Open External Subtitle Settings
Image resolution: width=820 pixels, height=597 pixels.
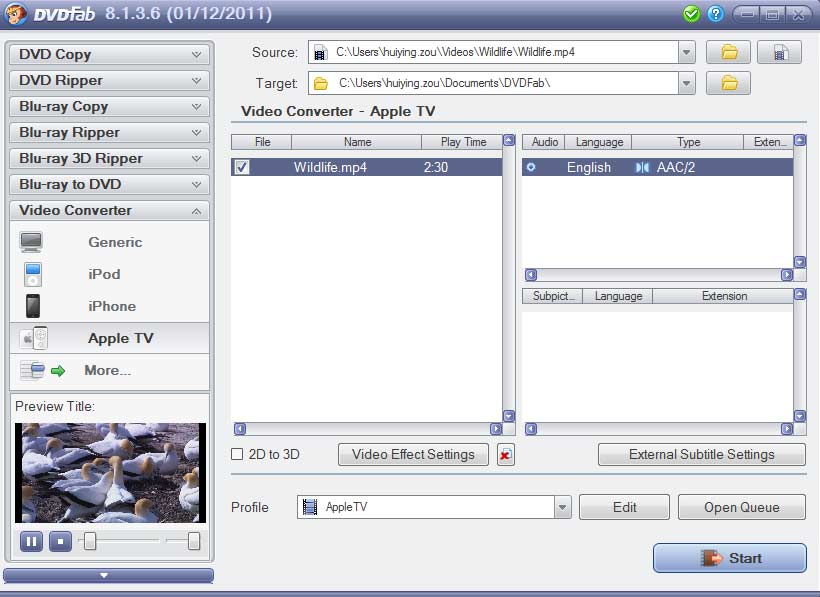pyautogui.click(x=701, y=455)
